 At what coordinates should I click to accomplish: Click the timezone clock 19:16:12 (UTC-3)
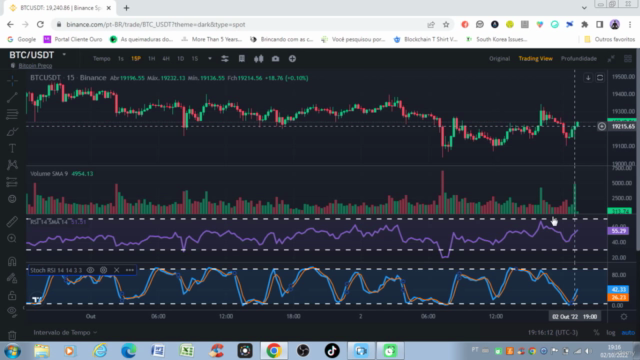553,333
